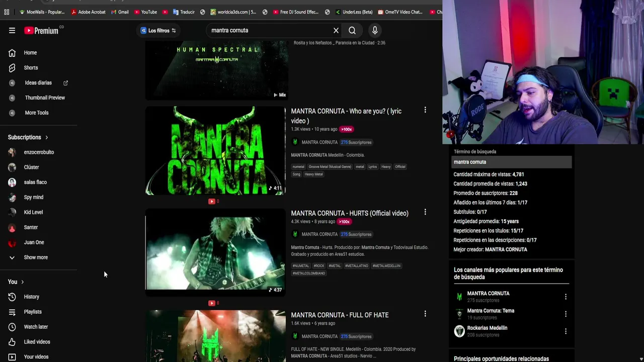The width and height of the screenshot is (644, 362).
Task: Select the 'Groove Metal (Musical Genre)' tag
Action: pos(330,166)
